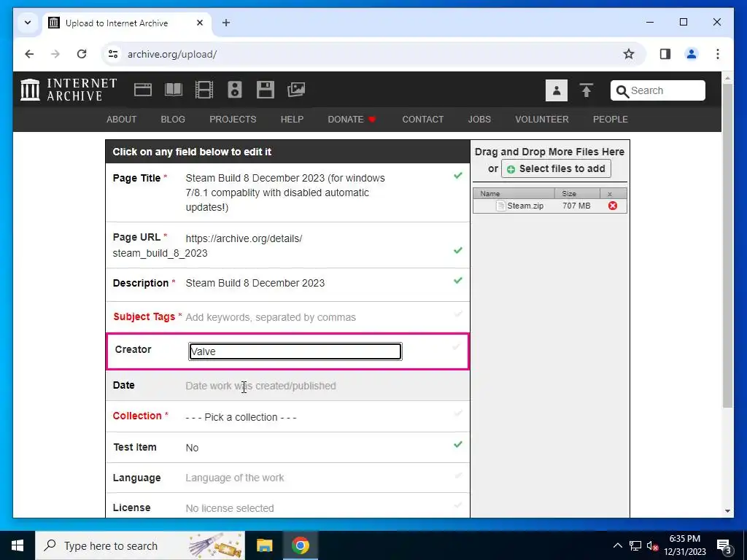Open the Chrome profile avatar

[x=692, y=54]
